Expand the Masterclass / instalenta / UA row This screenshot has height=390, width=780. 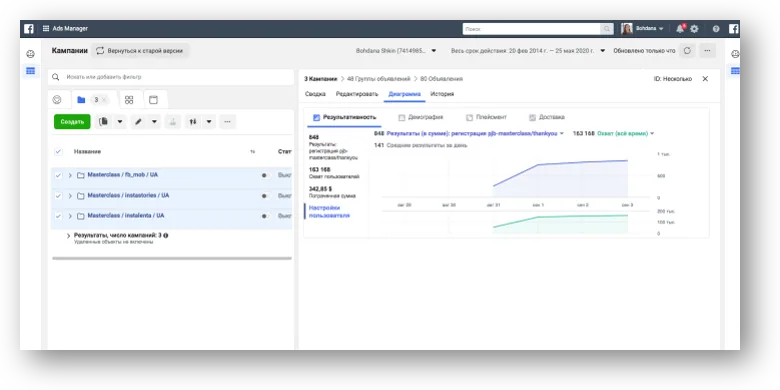[x=70, y=216]
